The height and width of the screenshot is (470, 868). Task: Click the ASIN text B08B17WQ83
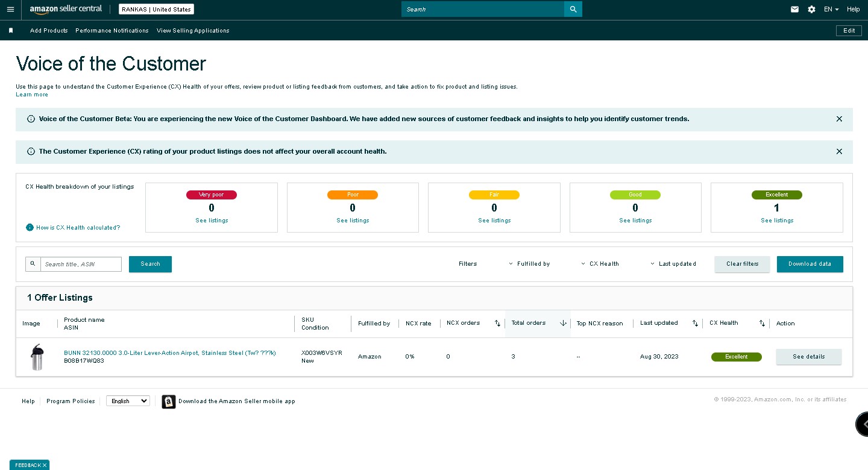tap(84, 361)
